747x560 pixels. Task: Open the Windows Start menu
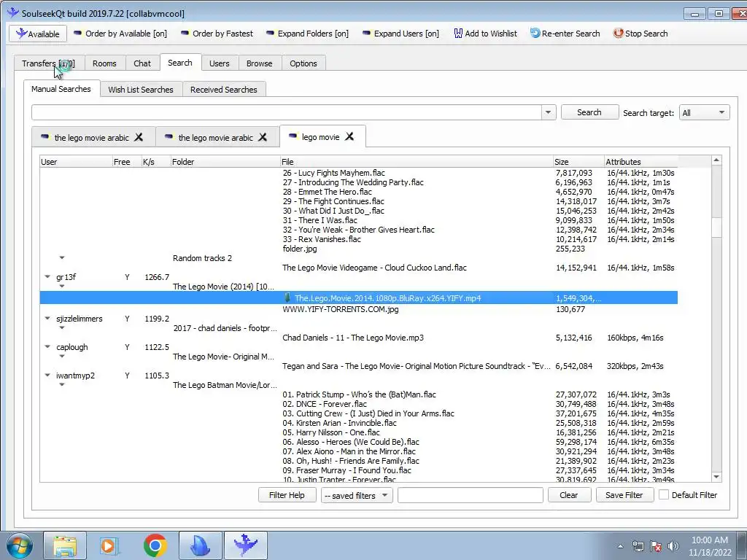point(18,545)
